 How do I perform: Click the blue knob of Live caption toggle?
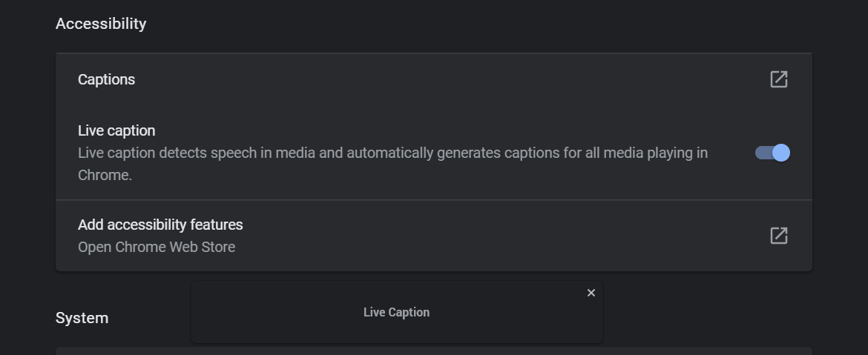tap(781, 153)
